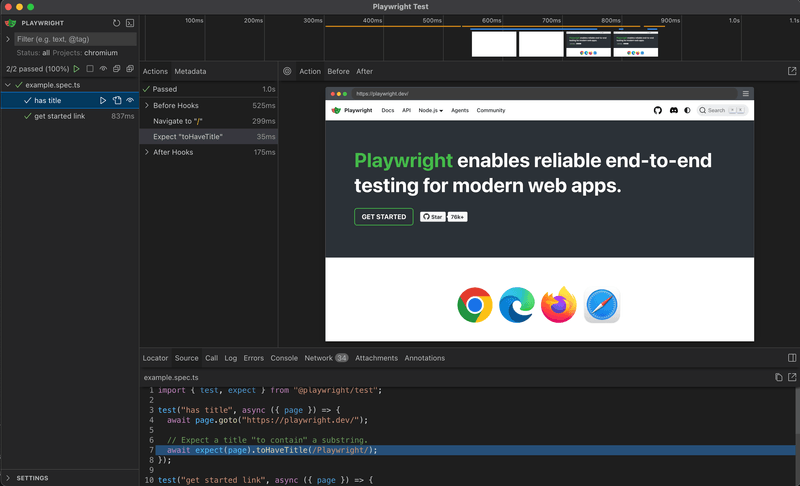The width and height of the screenshot is (800, 486).
Task: Expand the After Hooks action
Action: [x=147, y=152]
